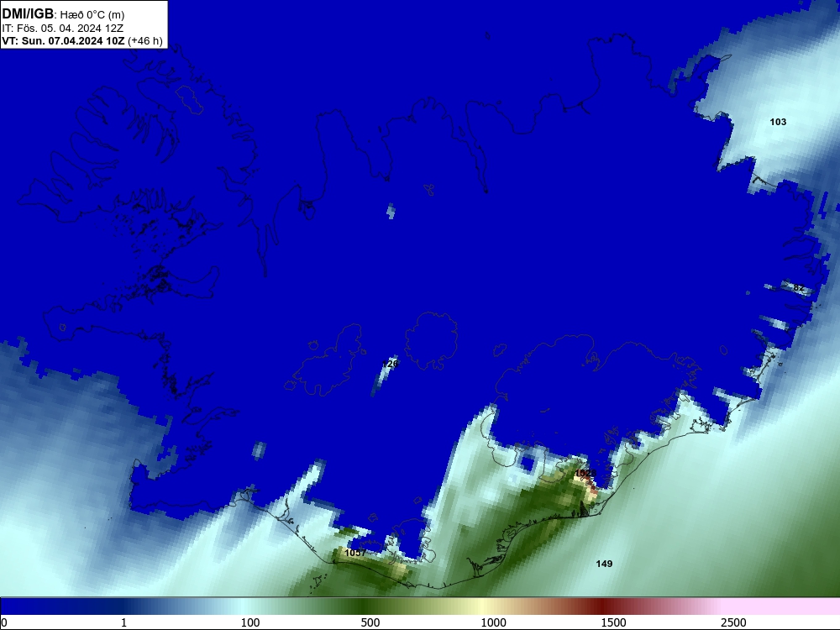
Task: Click the 100 label on the color scale
Action: pos(250,622)
